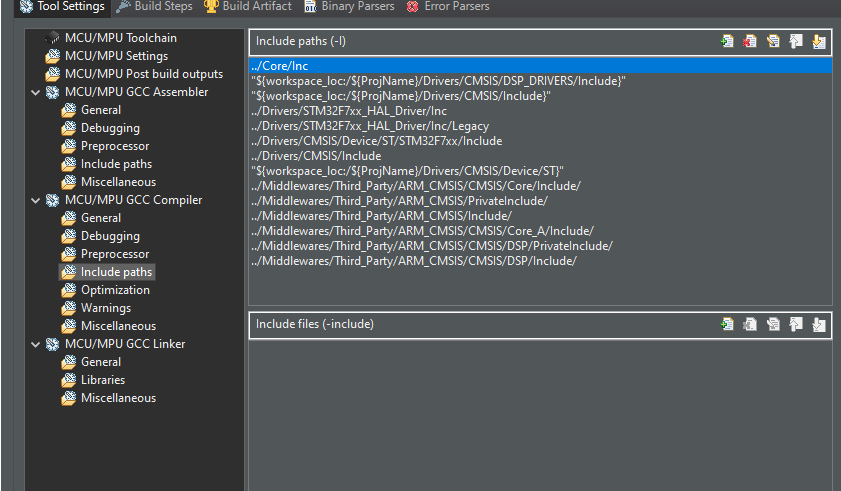The image size is (841, 491).
Task: Click Add icon in Include paths toolbar
Action: 727,41
